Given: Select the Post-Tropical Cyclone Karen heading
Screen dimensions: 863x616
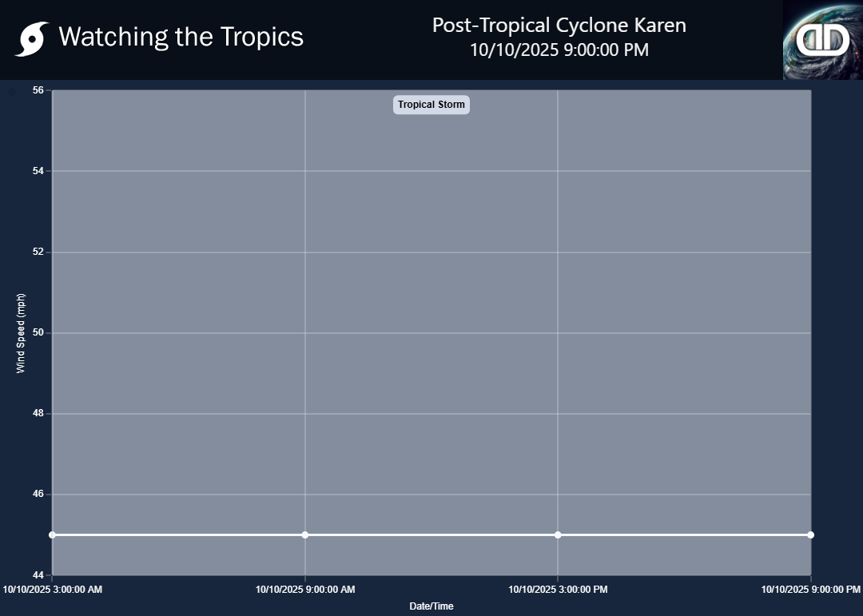Looking at the screenshot, I should point(559,25).
